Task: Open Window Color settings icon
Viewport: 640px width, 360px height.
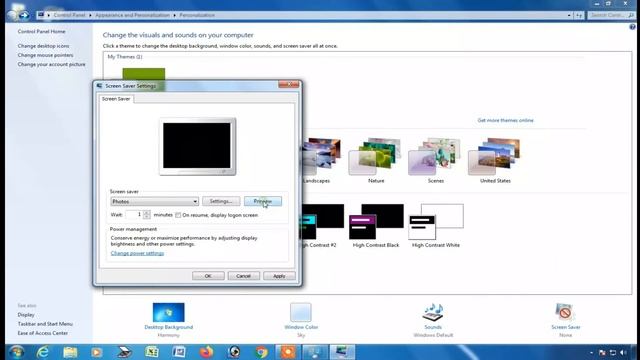Action: [x=301, y=312]
